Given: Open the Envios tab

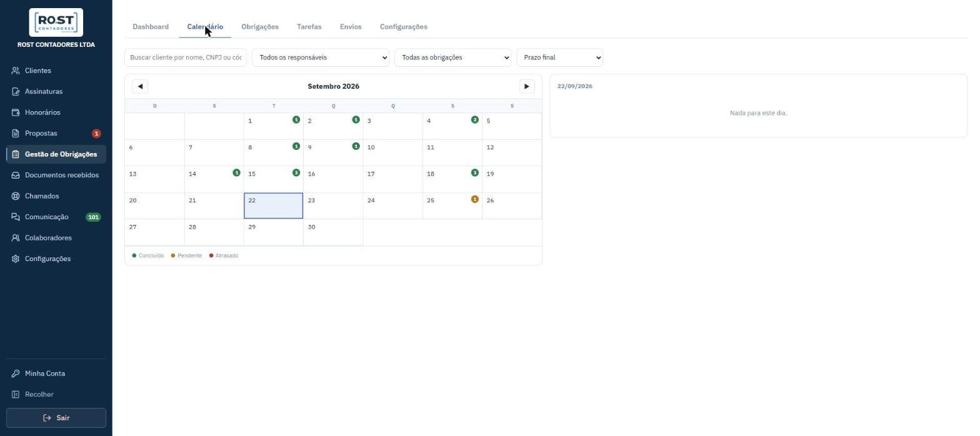Looking at the screenshot, I should 351,27.
